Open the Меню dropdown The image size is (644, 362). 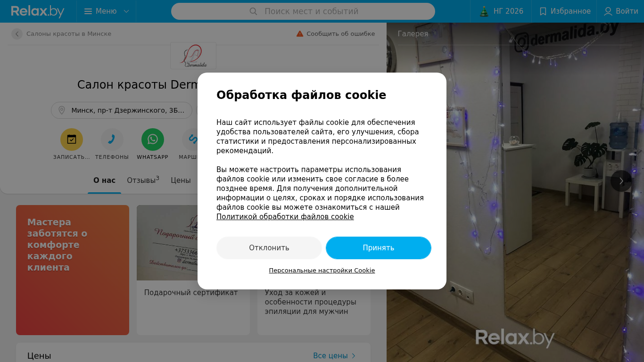point(107,11)
